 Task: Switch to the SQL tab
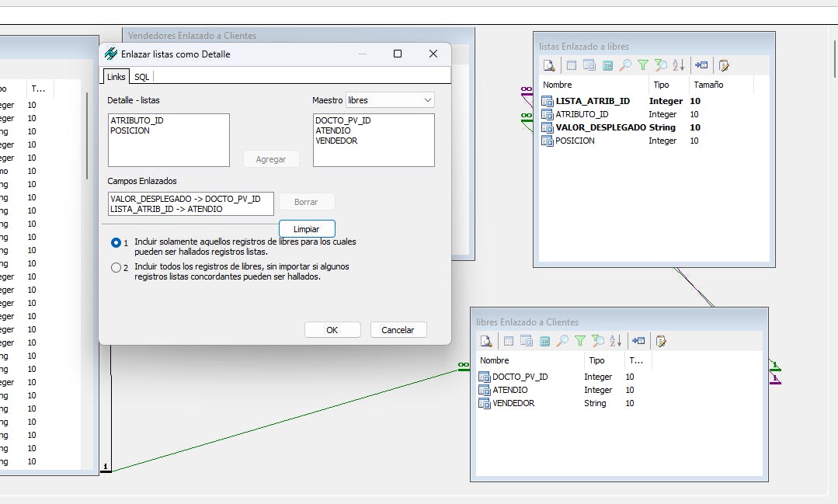click(141, 76)
